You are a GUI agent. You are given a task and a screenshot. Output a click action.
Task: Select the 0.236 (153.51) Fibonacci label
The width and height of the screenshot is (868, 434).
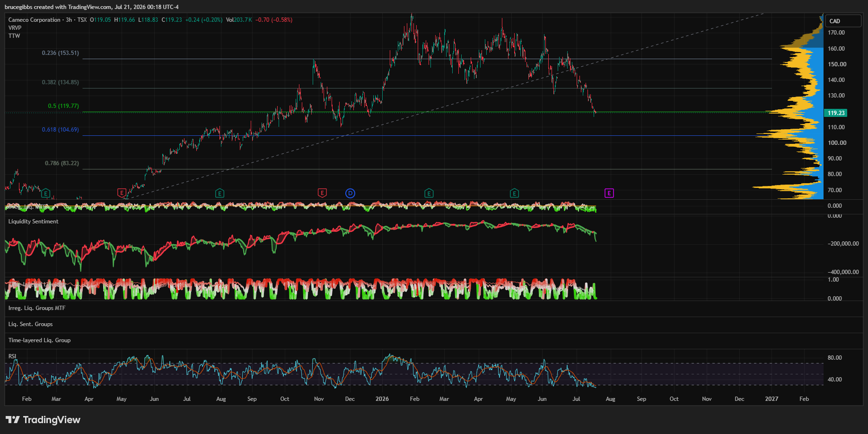point(61,53)
